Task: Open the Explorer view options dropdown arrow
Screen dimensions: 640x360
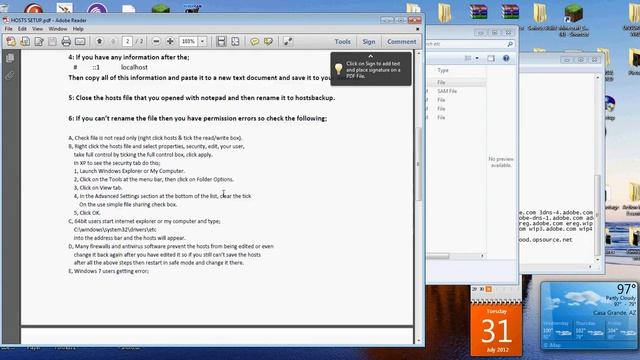Action: pos(477,58)
